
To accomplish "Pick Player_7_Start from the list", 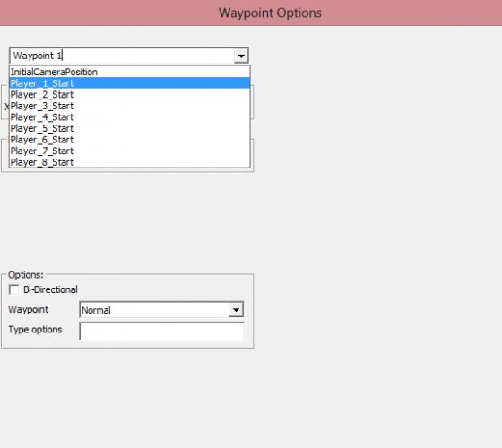I will [x=130, y=151].
